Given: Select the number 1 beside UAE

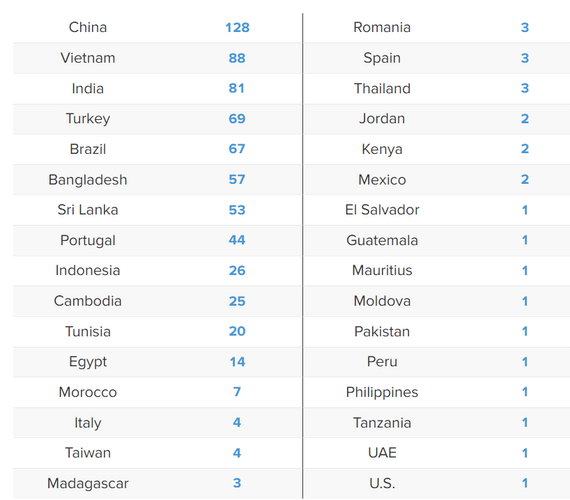Looking at the screenshot, I should click(x=525, y=453).
